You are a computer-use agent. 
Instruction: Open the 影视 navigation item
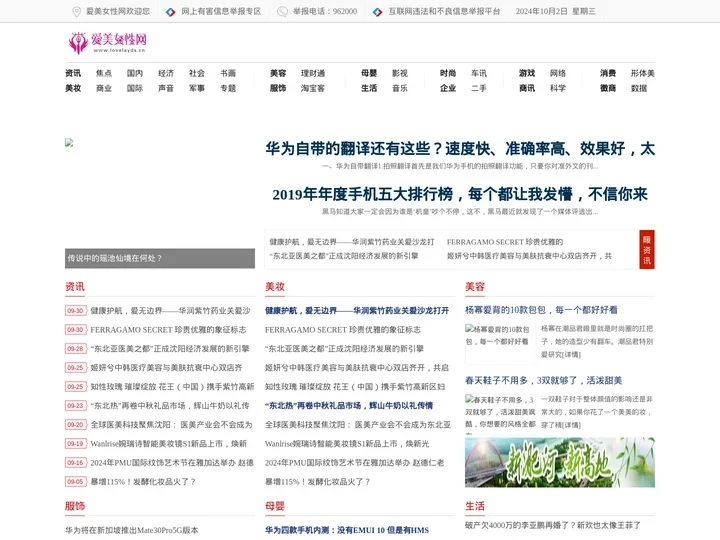(x=399, y=73)
